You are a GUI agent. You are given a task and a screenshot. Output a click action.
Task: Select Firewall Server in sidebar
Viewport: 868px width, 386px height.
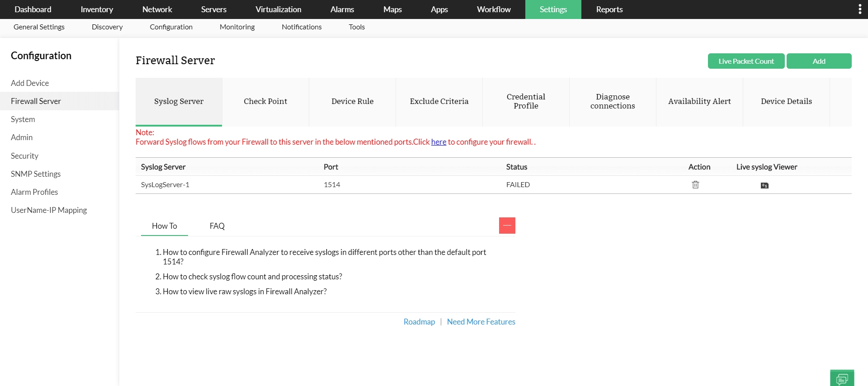pyautogui.click(x=59, y=101)
